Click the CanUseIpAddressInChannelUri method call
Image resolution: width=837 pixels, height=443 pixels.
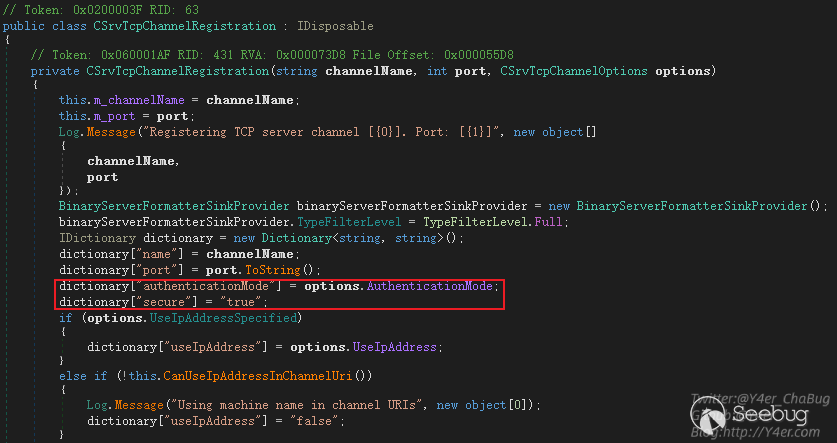coord(258,376)
